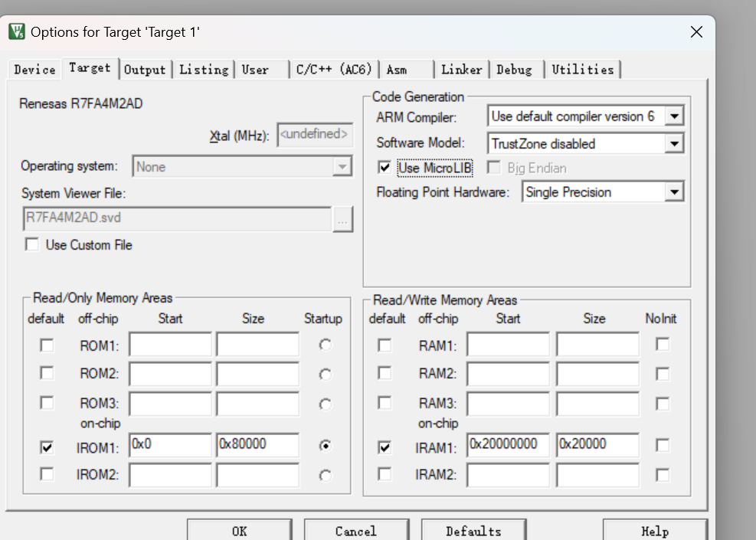Viewport: 756px width, 540px height.
Task: Close the Options for Target dialog
Action: pyautogui.click(x=696, y=32)
